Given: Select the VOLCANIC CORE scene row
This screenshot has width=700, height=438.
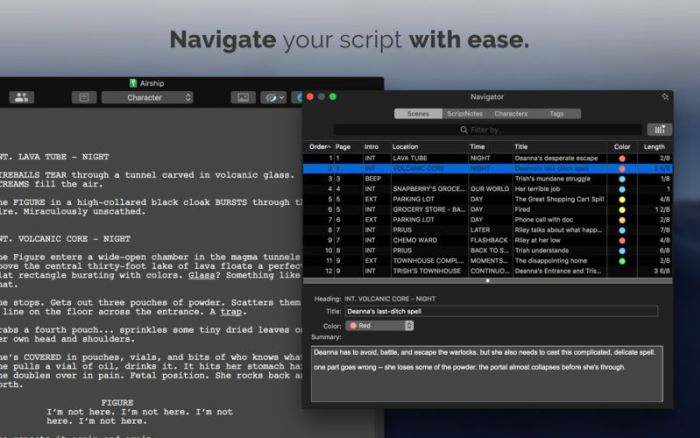Looking at the screenshot, I should [488, 169].
